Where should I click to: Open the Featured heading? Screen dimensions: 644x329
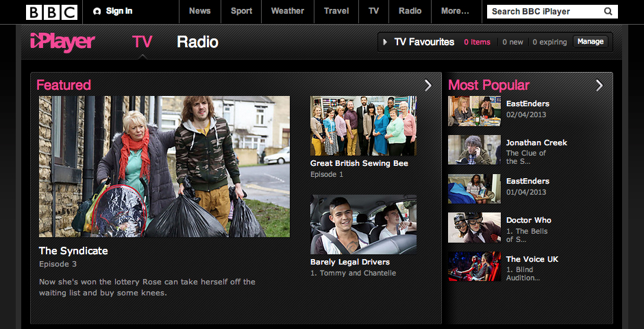[64, 85]
